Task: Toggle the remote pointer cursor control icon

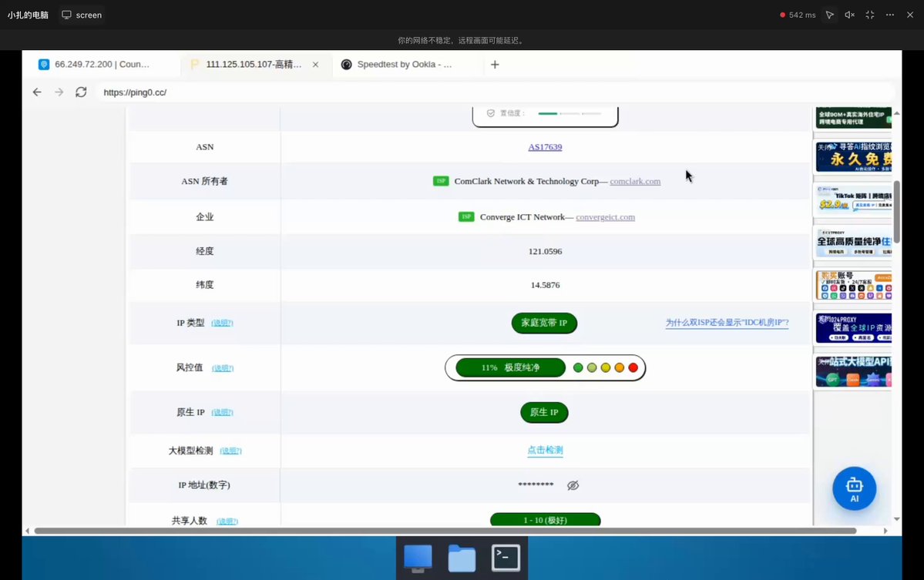Action: click(x=830, y=15)
